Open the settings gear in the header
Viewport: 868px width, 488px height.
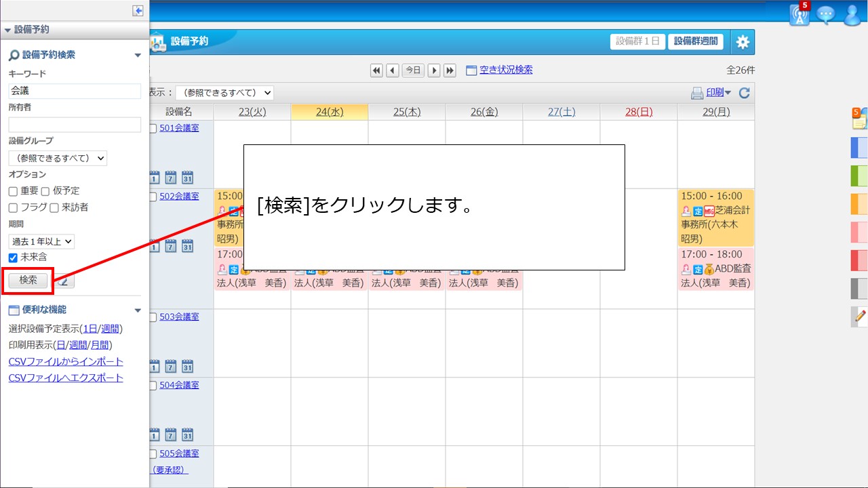click(743, 42)
